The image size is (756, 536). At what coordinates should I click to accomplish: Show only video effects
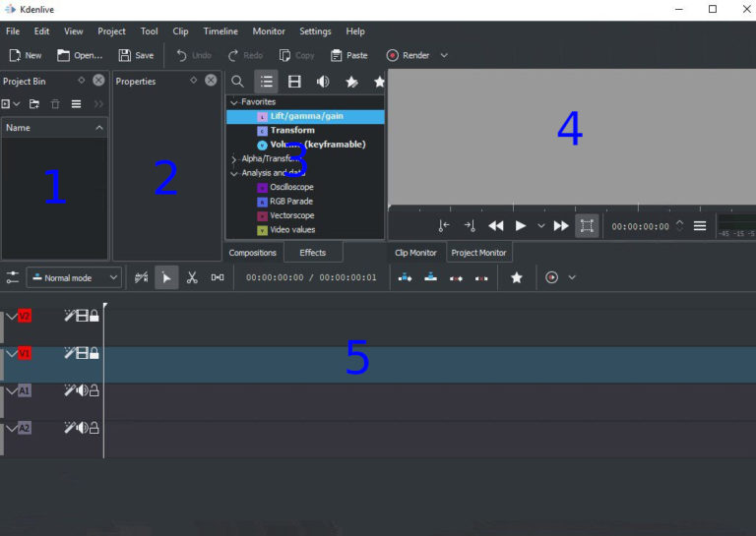(294, 82)
